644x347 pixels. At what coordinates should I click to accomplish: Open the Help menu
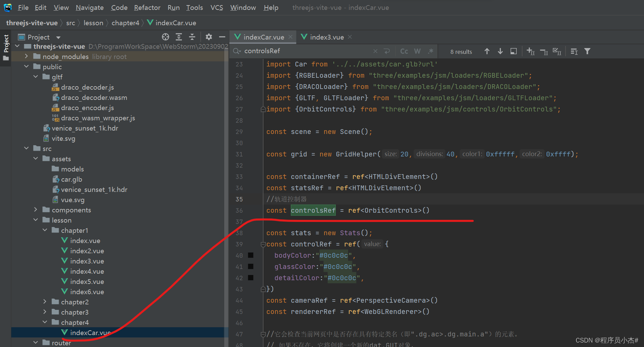271,7
